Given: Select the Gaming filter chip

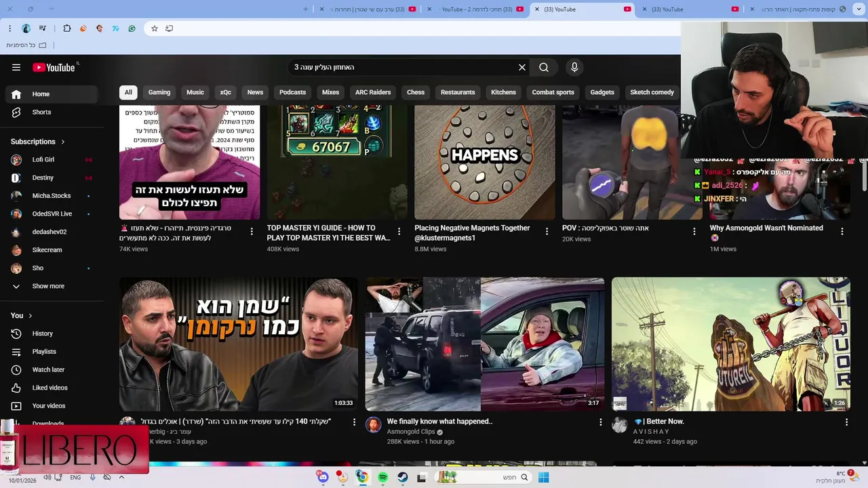Looking at the screenshot, I should (159, 92).
